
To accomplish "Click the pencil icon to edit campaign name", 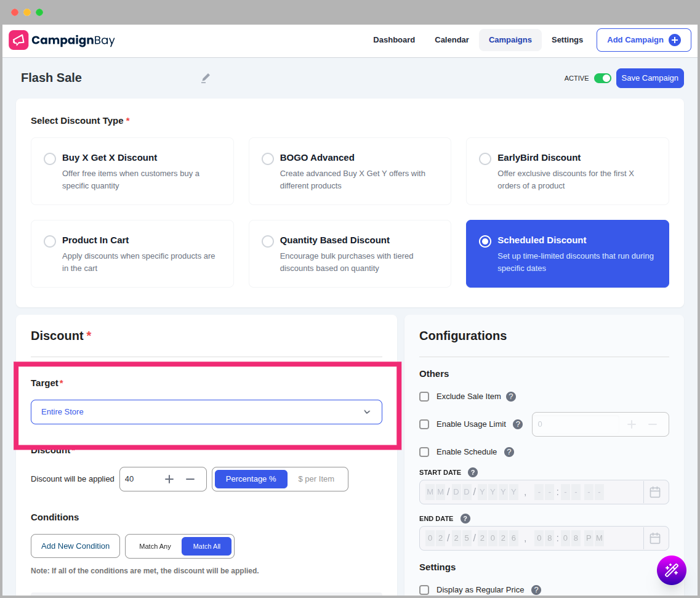I will pos(206,78).
